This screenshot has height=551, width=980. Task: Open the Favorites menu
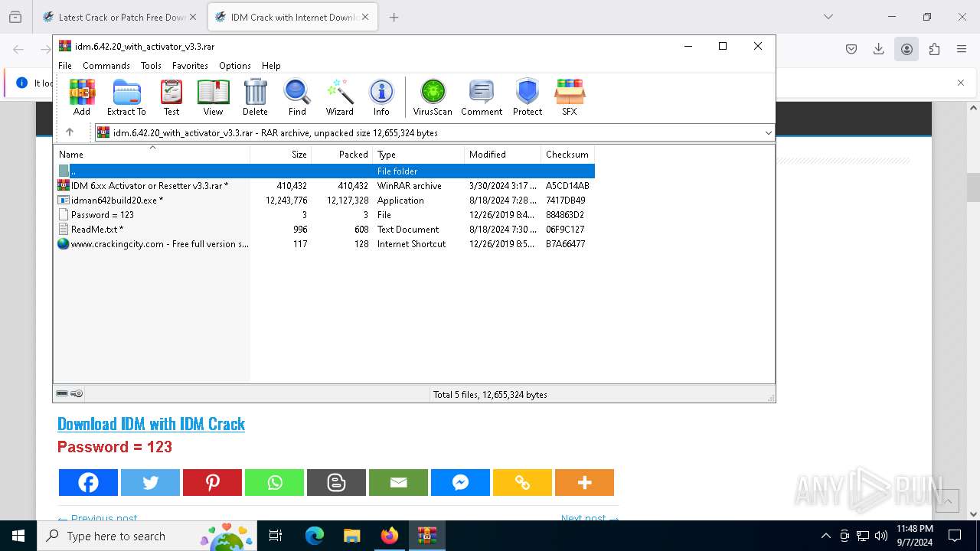click(190, 66)
